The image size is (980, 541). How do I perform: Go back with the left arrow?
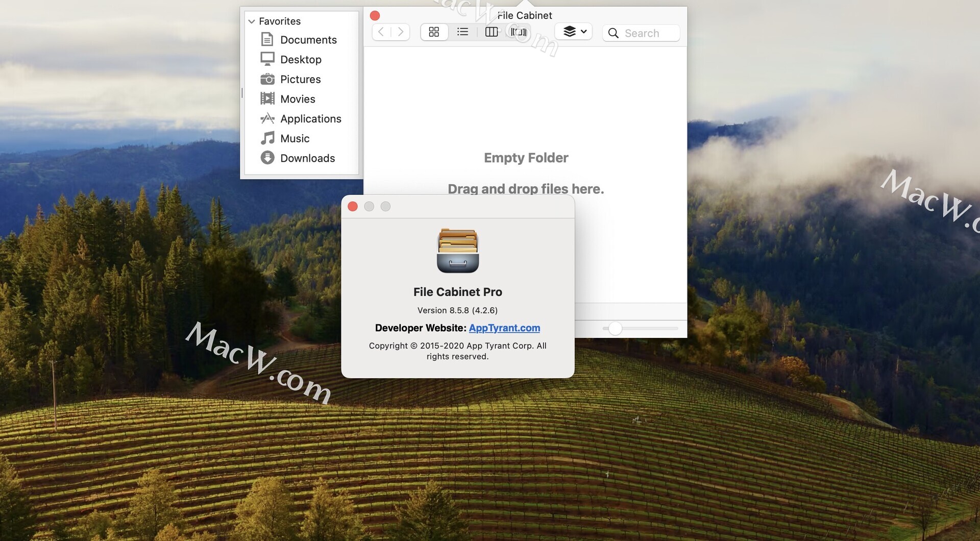(x=381, y=32)
